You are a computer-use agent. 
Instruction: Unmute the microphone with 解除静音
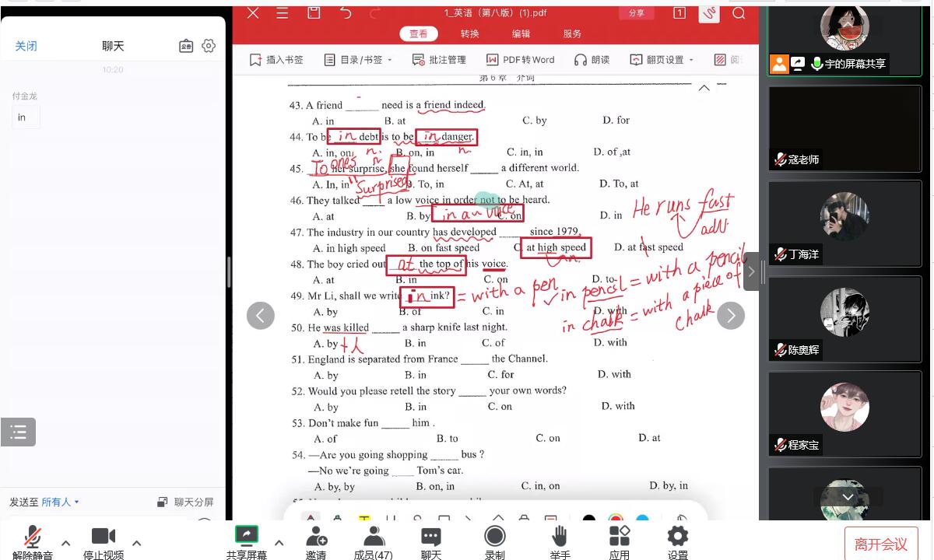pyautogui.click(x=33, y=543)
